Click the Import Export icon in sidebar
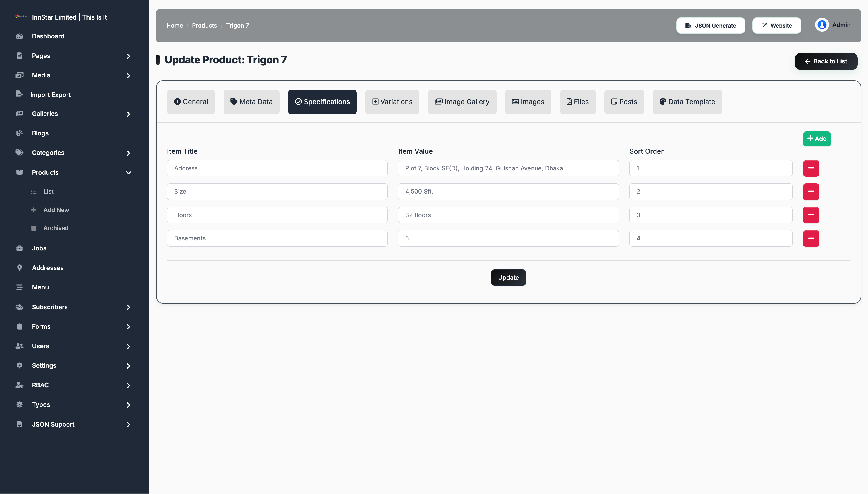Image resolution: width=868 pixels, height=494 pixels. coord(19,94)
